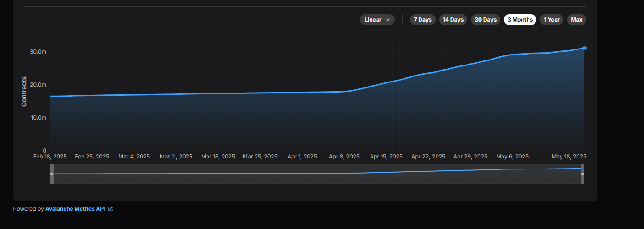Click the Feb 18, 2025 axis label

[50, 157]
